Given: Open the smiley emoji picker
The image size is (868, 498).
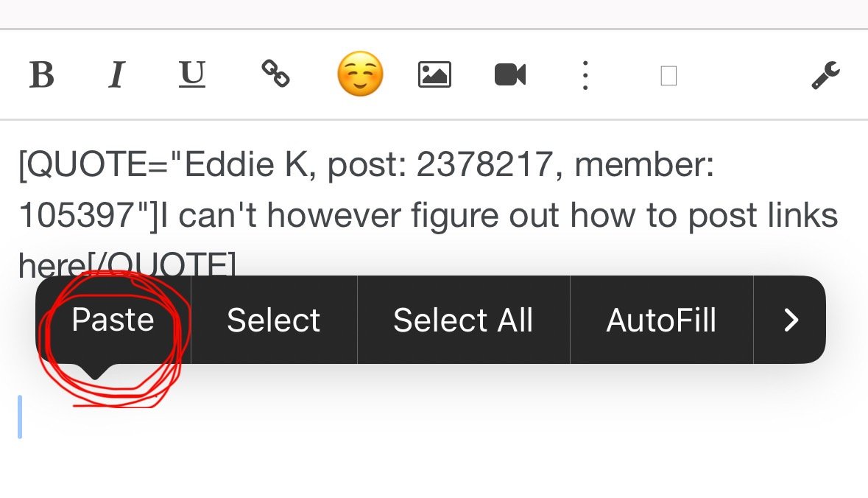Looking at the screenshot, I should [360, 74].
